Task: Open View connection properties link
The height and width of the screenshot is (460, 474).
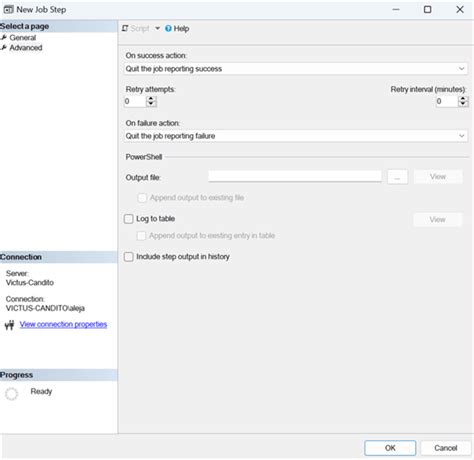Action: tap(63, 324)
